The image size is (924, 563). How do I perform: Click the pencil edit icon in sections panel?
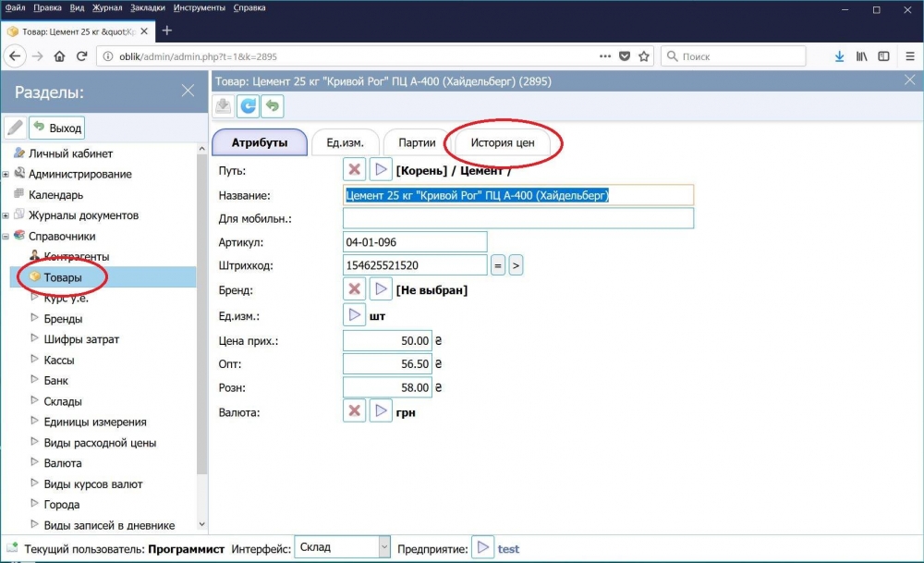[x=16, y=128]
